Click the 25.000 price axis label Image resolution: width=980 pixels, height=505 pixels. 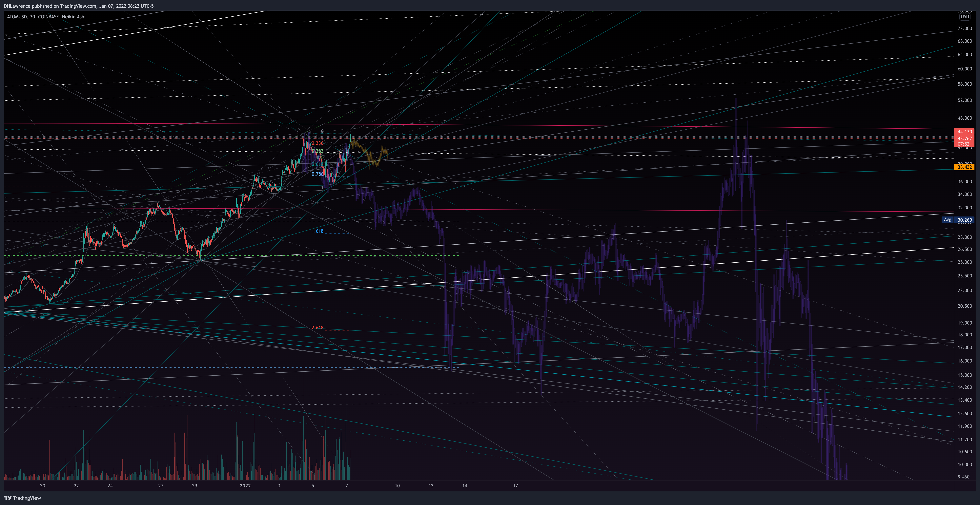[964, 262]
